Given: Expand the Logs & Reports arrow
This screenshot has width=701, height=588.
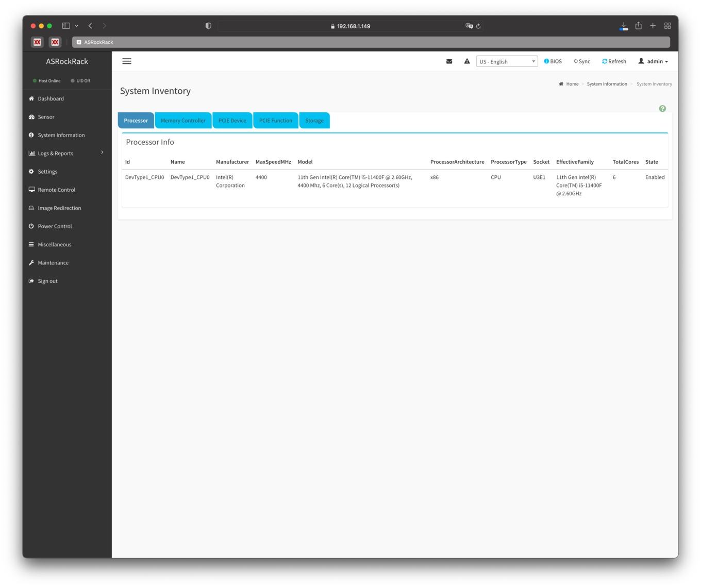Looking at the screenshot, I should pos(102,153).
